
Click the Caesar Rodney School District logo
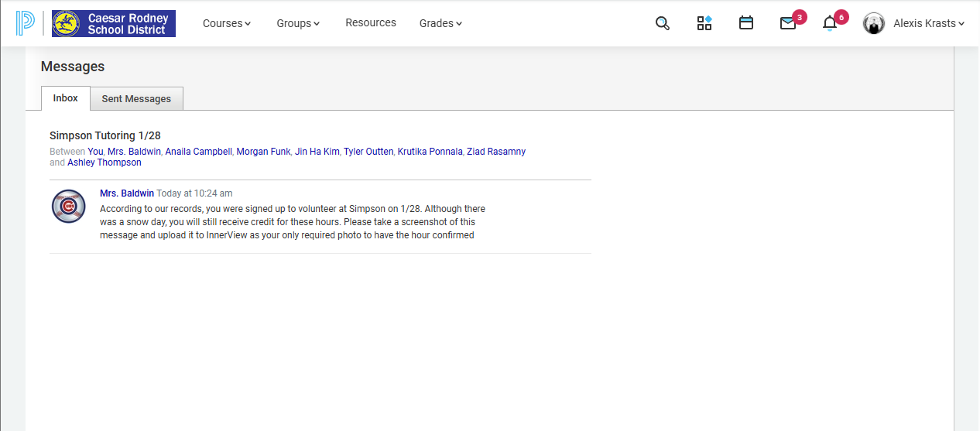[x=114, y=23]
